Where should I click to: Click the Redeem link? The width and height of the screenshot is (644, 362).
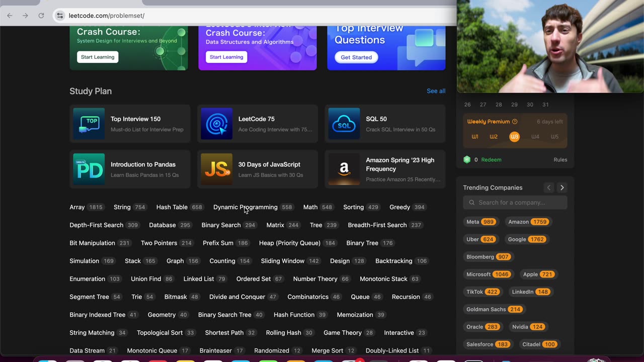click(491, 159)
